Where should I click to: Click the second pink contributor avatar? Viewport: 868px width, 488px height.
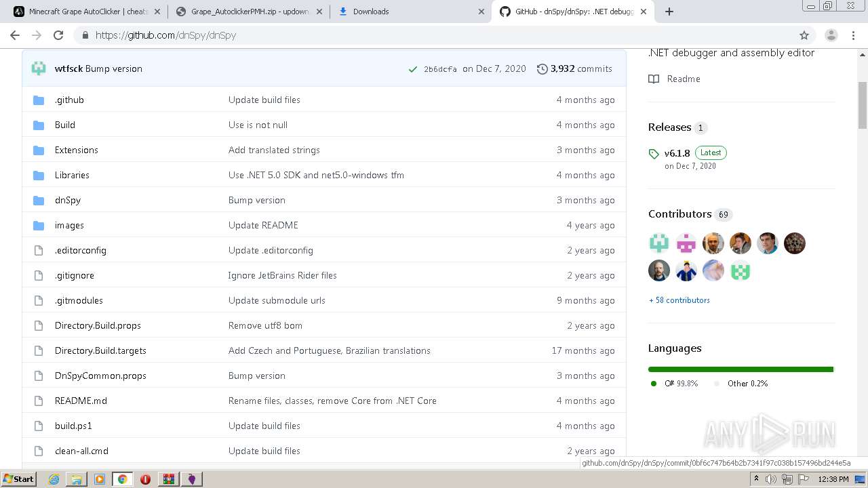(x=686, y=243)
